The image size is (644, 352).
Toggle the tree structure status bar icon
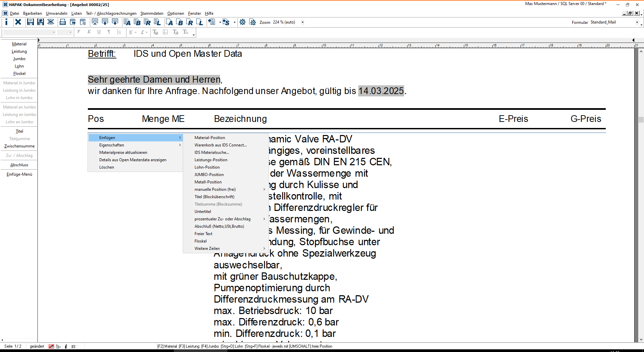[59, 346]
